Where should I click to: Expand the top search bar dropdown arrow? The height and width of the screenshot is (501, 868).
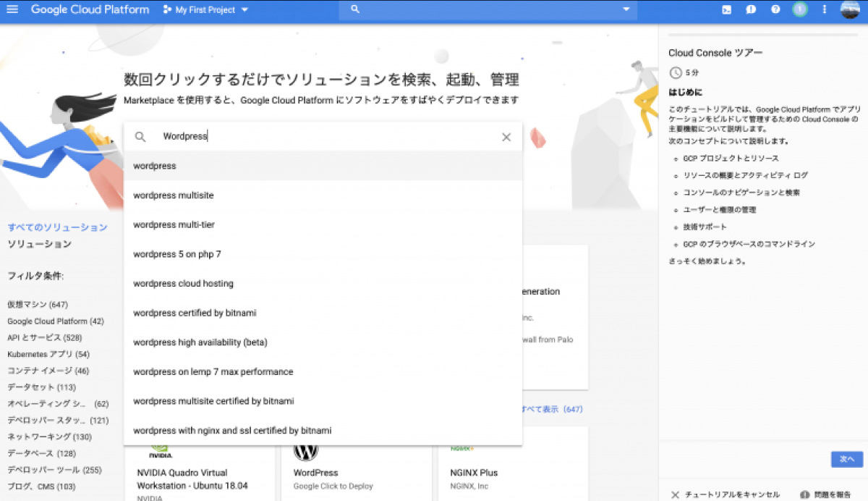coord(626,9)
